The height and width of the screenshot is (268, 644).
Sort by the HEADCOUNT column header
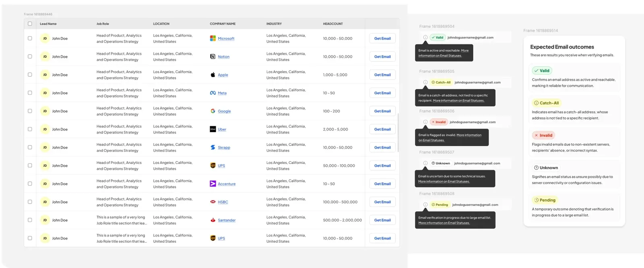tap(333, 24)
